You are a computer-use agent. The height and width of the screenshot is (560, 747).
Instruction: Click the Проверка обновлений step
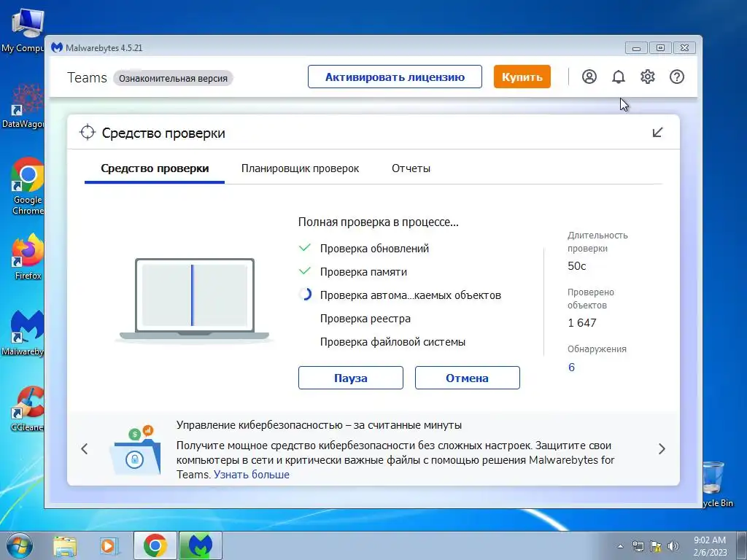coord(374,248)
